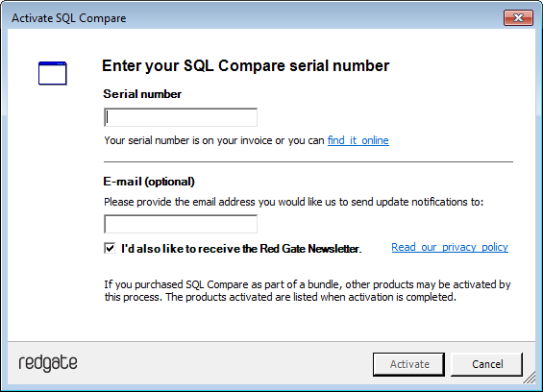This screenshot has width=543, height=392.
Task: Click the "E-mail (optional)" label
Action: click(149, 182)
